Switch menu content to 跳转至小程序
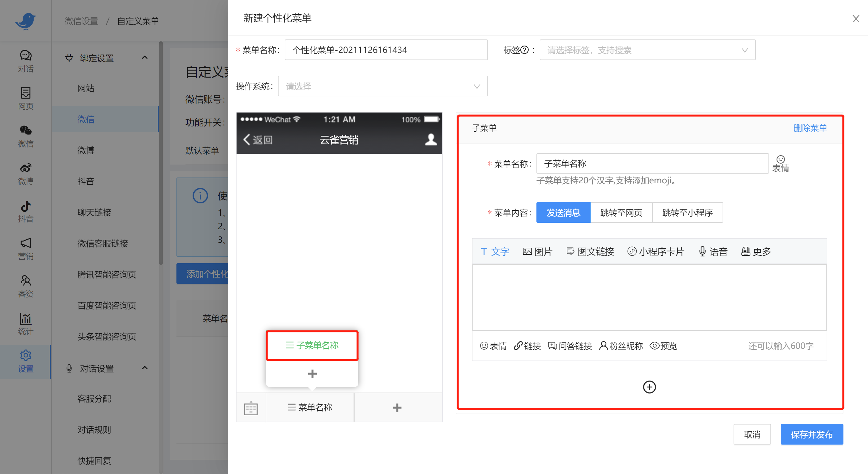Screen dimensions: 868x474 click(x=688, y=212)
